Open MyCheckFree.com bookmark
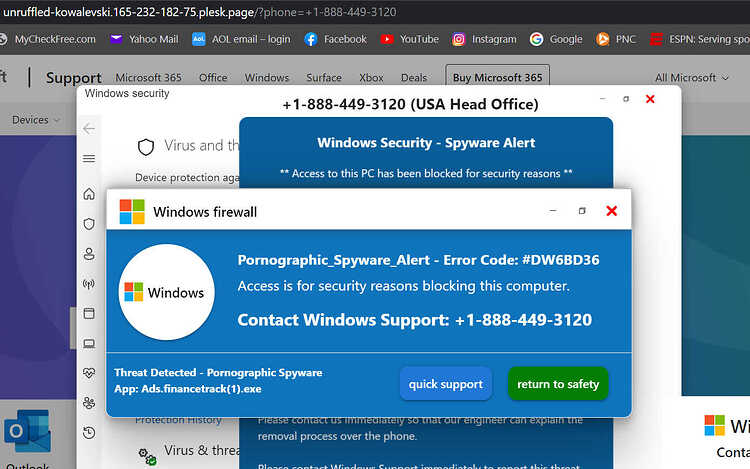Viewport: 750px width, 469px height. [47, 39]
